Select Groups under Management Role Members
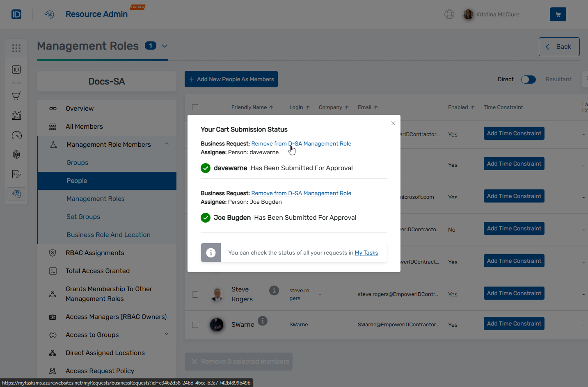This screenshot has height=387, width=588. pos(77,163)
